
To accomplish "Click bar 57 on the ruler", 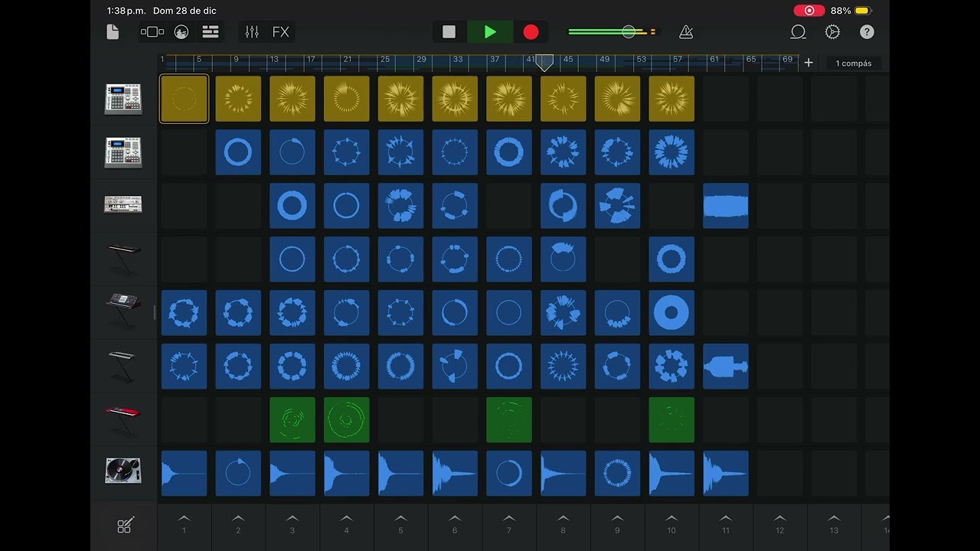I will (x=678, y=59).
